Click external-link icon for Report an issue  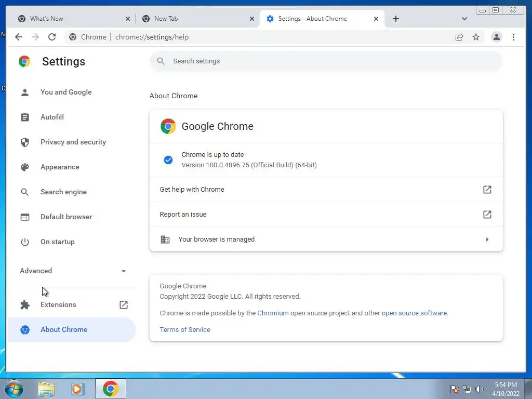pos(487,215)
